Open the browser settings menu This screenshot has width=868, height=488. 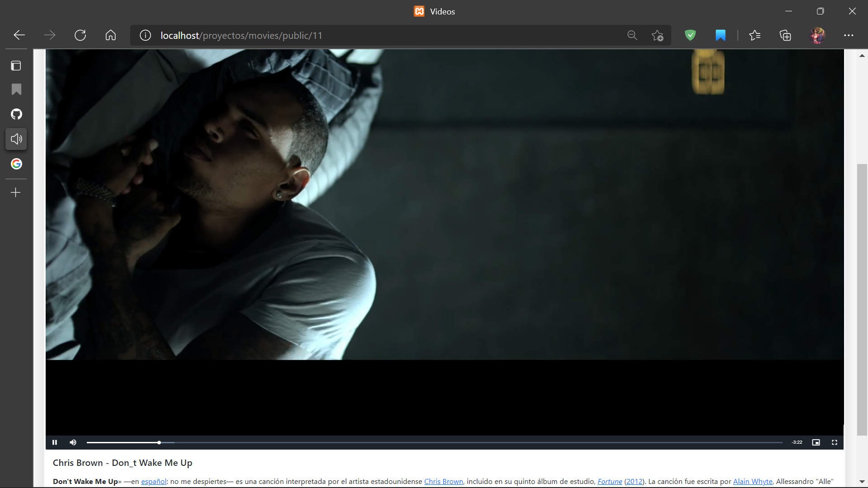849,35
